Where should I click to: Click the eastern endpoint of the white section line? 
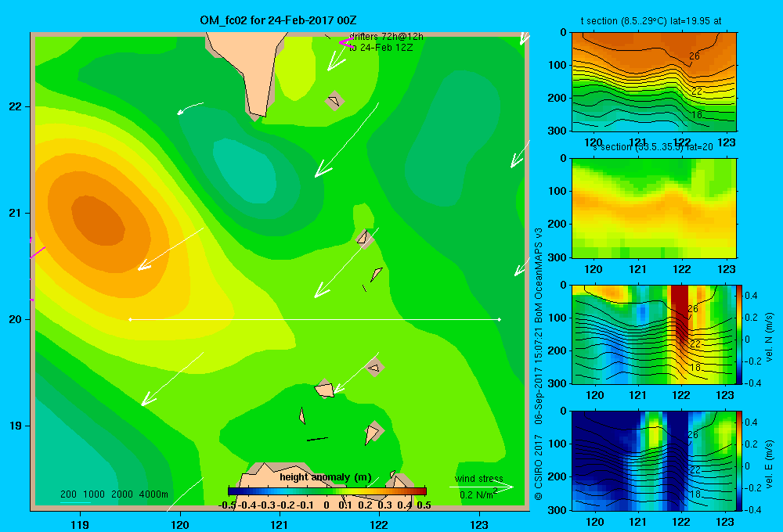point(500,319)
